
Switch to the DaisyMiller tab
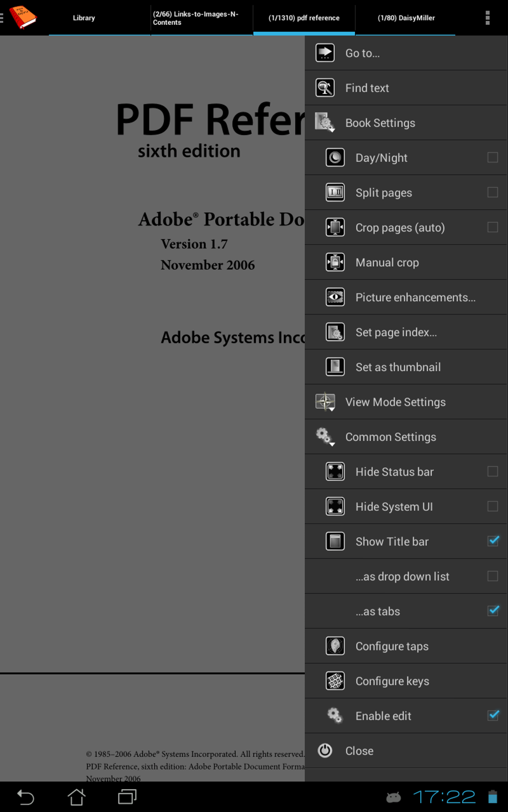click(x=406, y=18)
